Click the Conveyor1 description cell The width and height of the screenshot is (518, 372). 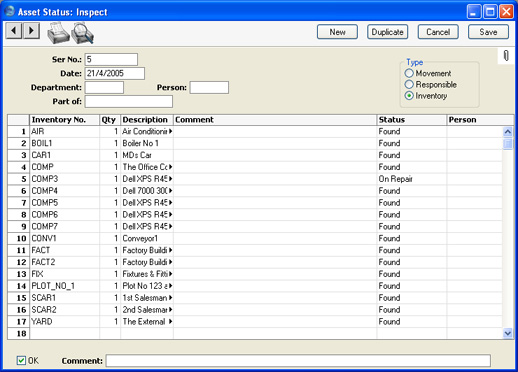pyautogui.click(x=147, y=238)
